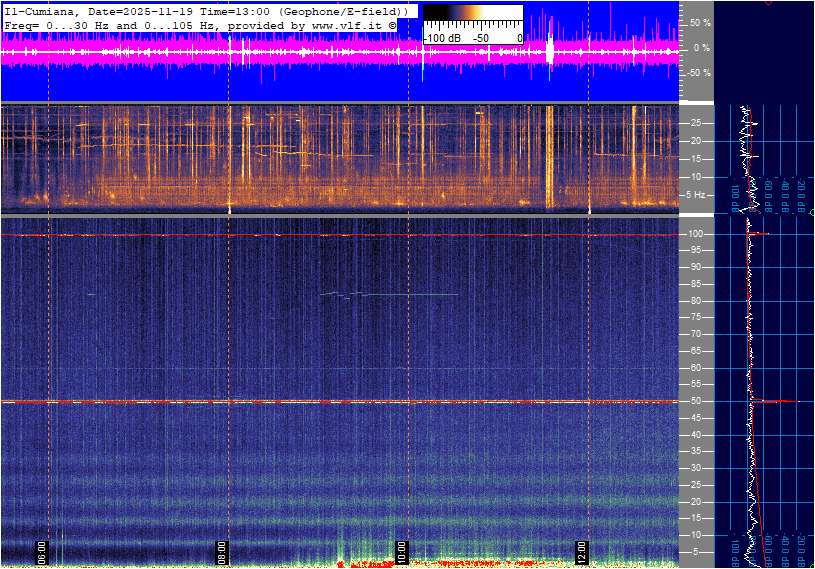
Task: Select the 10:00 time marker label
Action: click(x=402, y=552)
